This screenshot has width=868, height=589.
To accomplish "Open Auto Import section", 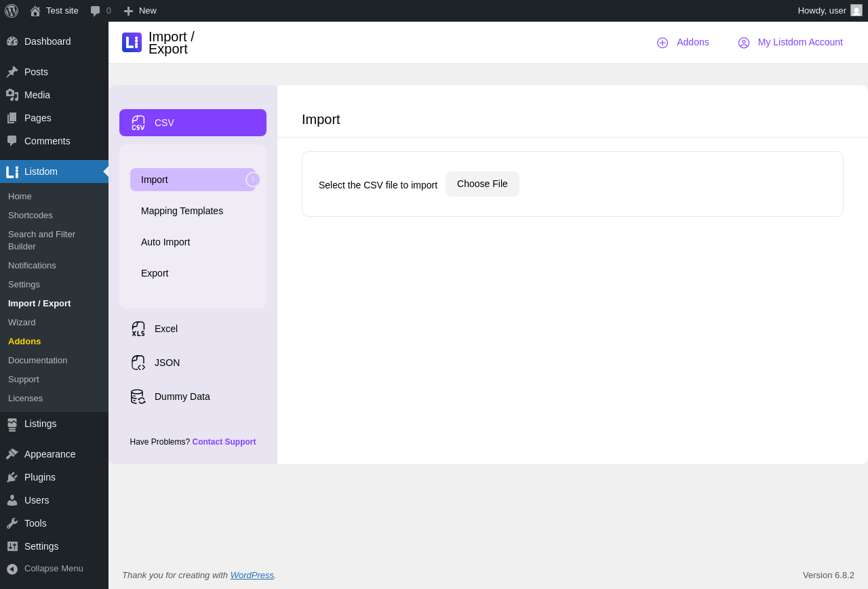I will coord(193,242).
